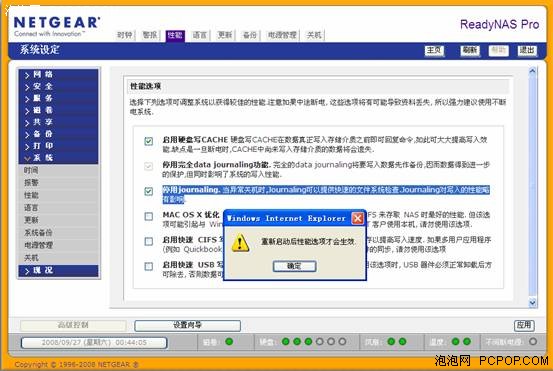Expand the 现况 sidebar section
Image resolution: width=553 pixels, height=371 pixels.
(x=59, y=270)
